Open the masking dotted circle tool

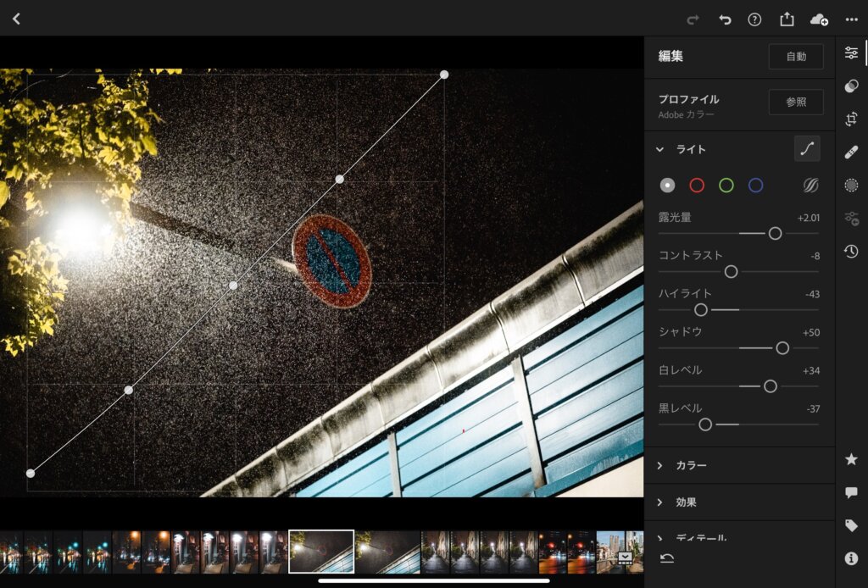pyautogui.click(x=851, y=185)
